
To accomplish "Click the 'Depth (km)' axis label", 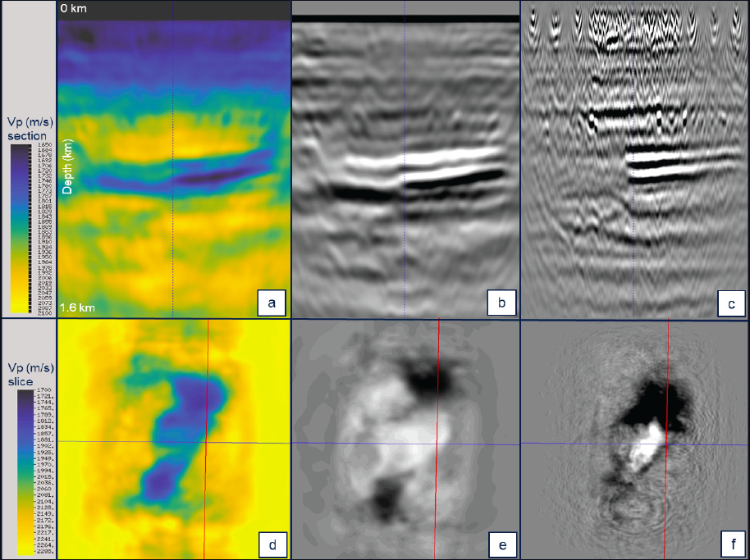I will pos(68,166).
